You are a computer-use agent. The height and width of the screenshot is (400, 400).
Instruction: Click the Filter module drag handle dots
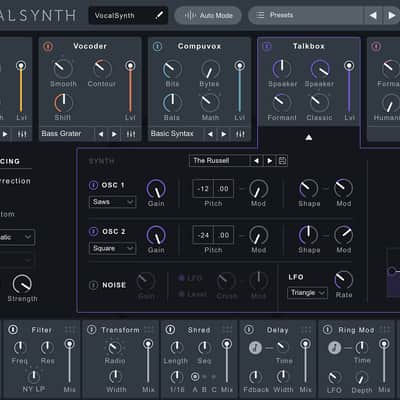coord(70,330)
